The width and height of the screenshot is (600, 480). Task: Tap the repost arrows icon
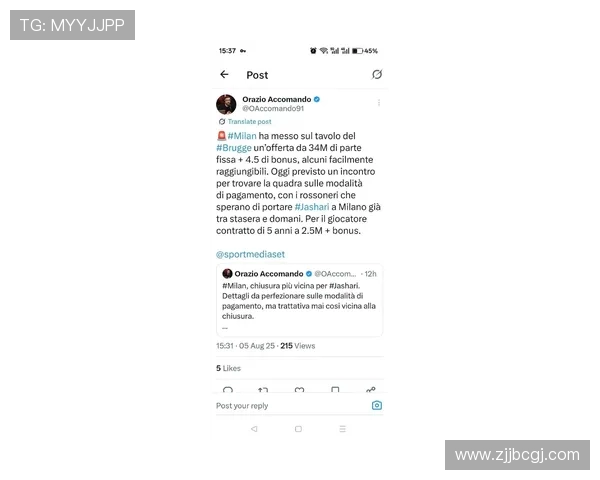263,390
